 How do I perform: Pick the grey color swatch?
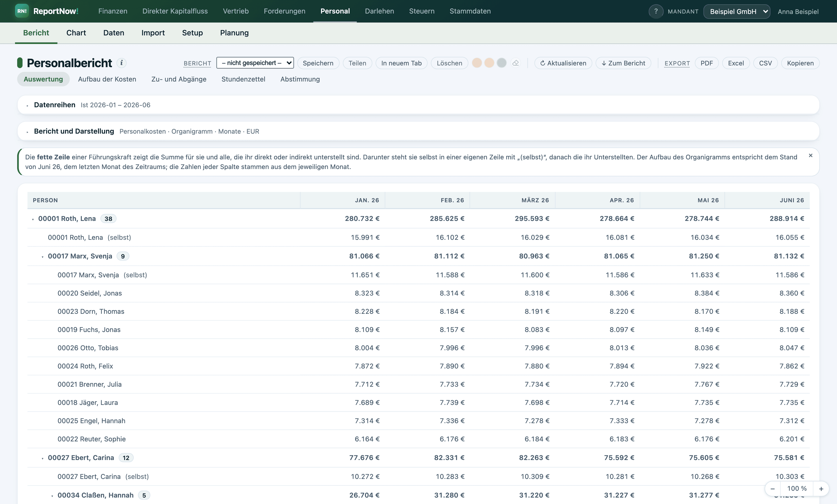pyautogui.click(x=501, y=63)
